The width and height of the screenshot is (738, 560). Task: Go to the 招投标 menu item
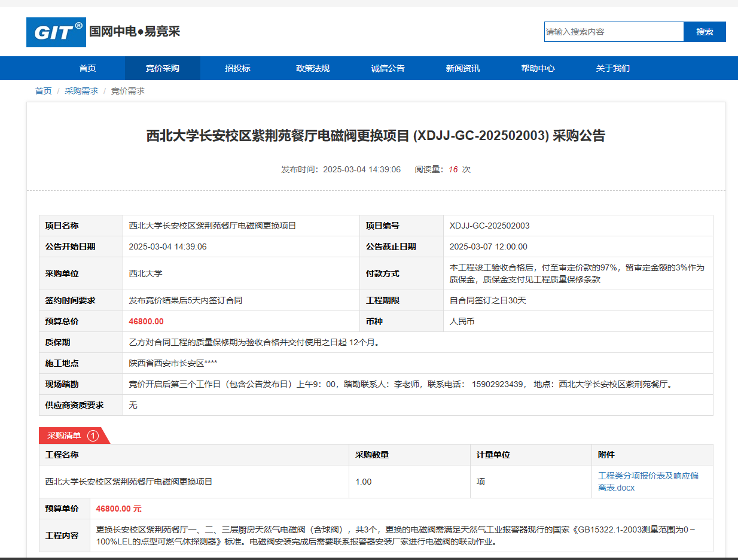[x=237, y=68]
